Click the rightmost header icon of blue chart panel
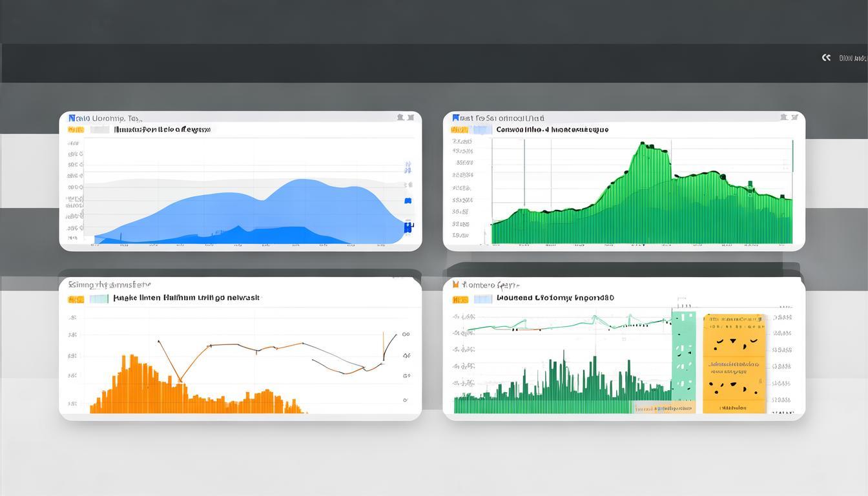The height and width of the screenshot is (496, 868). (x=411, y=118)
